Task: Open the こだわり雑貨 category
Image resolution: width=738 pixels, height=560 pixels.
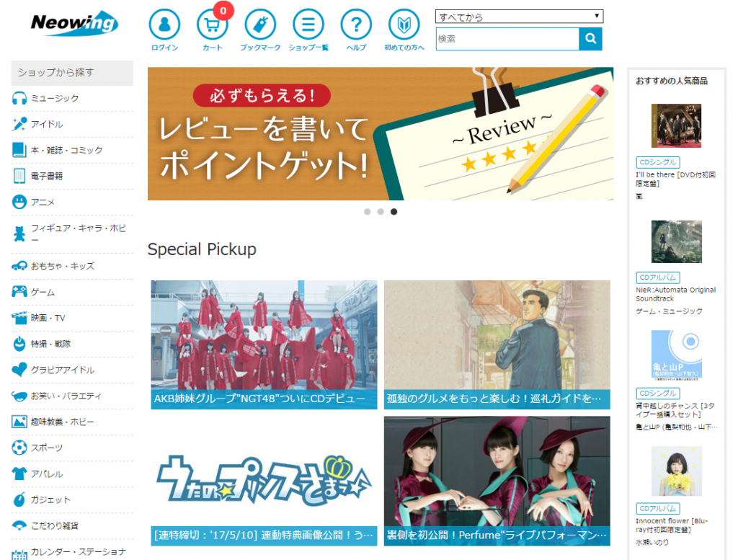Action: [55, 525]
